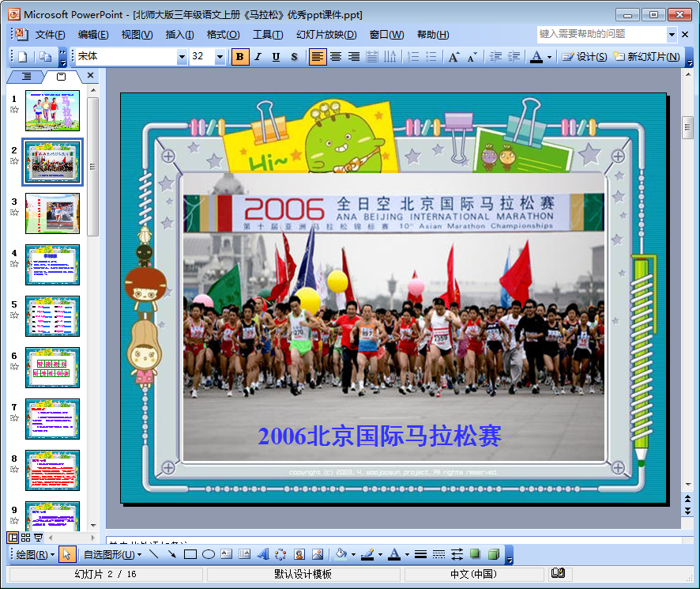Select slide 3 thumbnail

click(53, 213)
